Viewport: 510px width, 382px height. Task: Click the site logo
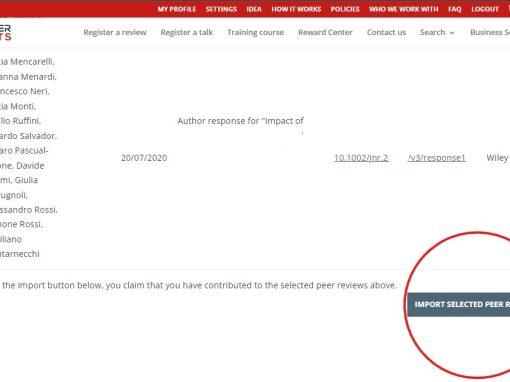[6, 33]
